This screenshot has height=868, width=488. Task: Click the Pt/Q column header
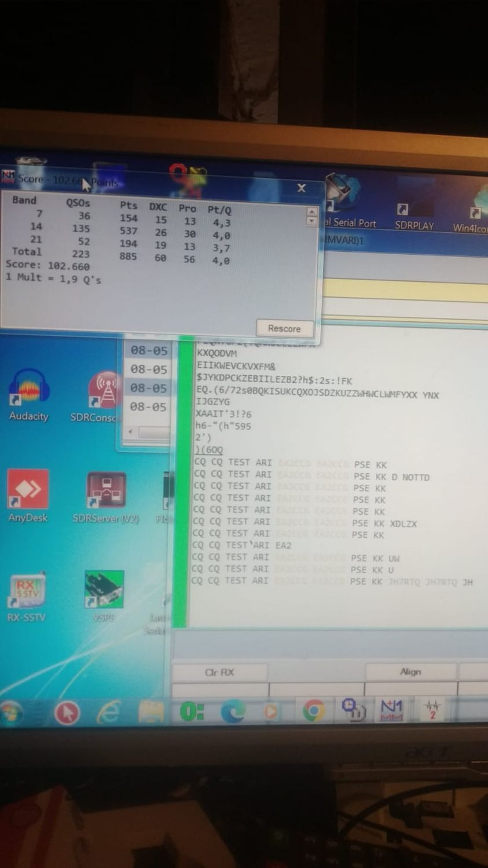coord(219,210)
